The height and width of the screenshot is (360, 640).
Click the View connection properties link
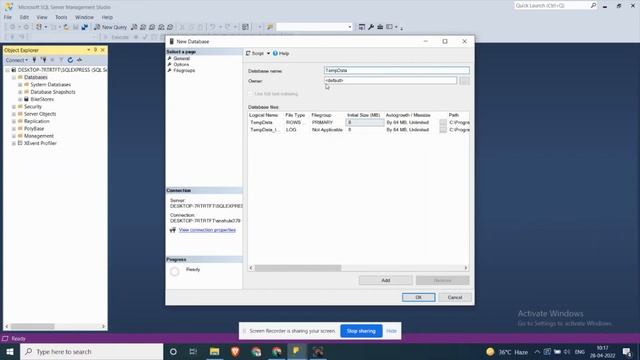click(x=207, y=230)
